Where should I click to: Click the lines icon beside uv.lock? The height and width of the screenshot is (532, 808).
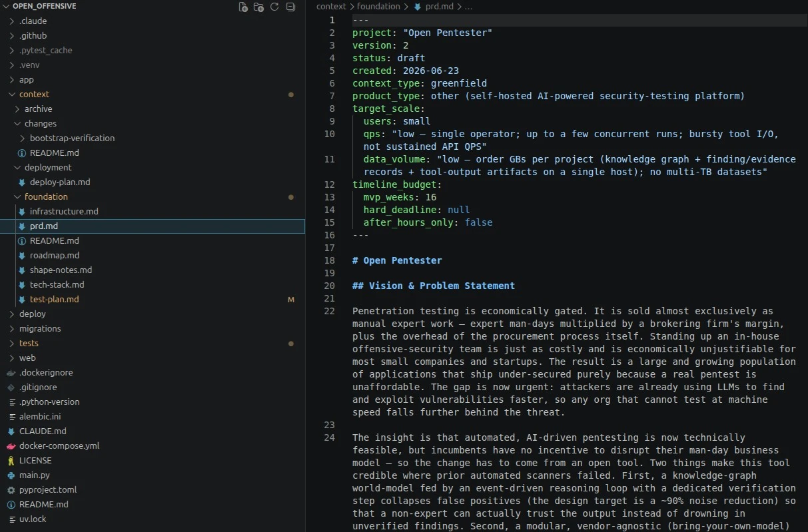[11, 519]
